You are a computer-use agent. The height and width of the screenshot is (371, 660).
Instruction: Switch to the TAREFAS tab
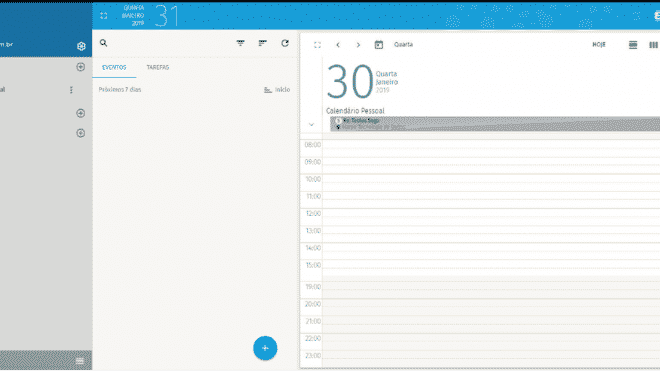(x=158, y=67)
